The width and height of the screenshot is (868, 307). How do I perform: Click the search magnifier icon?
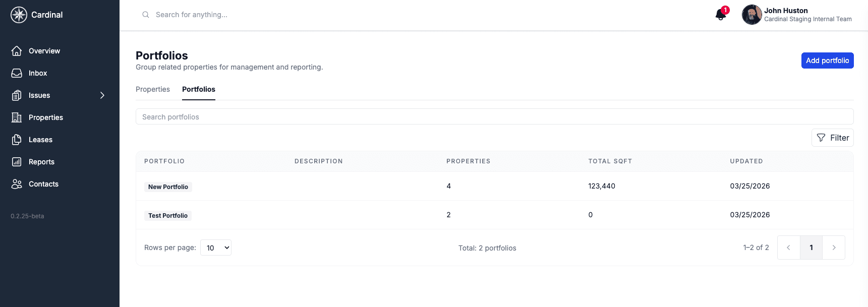click(x=145, y=15)
